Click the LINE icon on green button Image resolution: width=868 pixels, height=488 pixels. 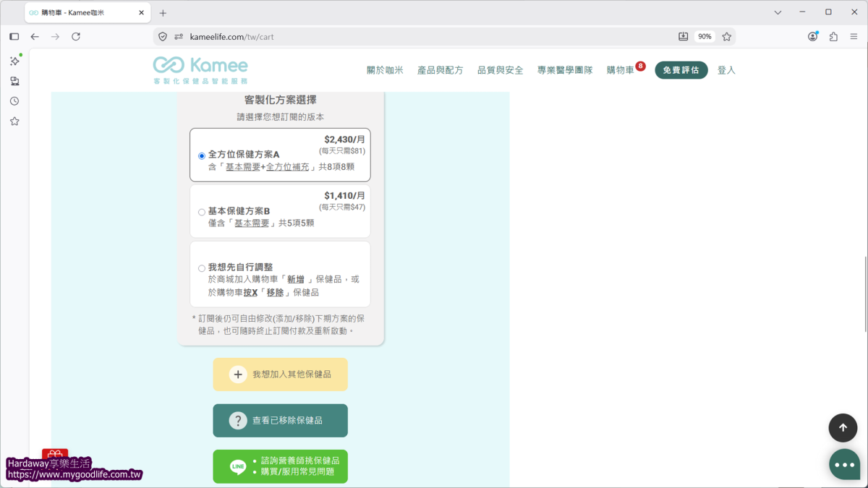(238, 467)
